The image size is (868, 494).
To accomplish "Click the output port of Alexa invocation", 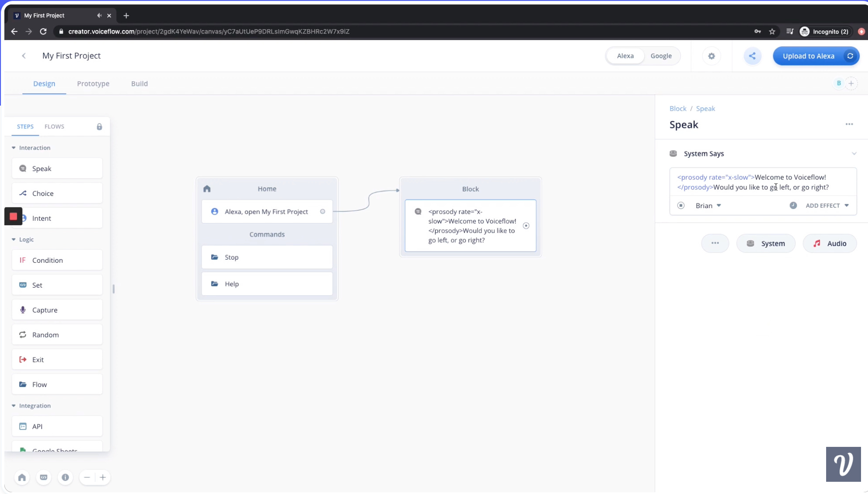I will click(323, 212).
